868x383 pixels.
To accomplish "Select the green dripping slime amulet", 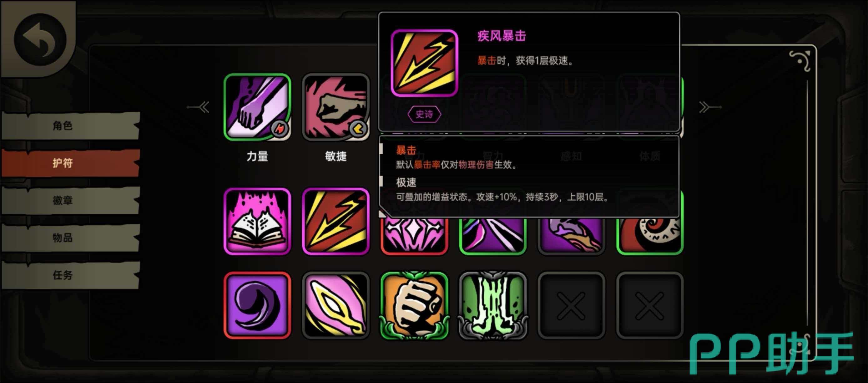I will click(x=493, y=305).
